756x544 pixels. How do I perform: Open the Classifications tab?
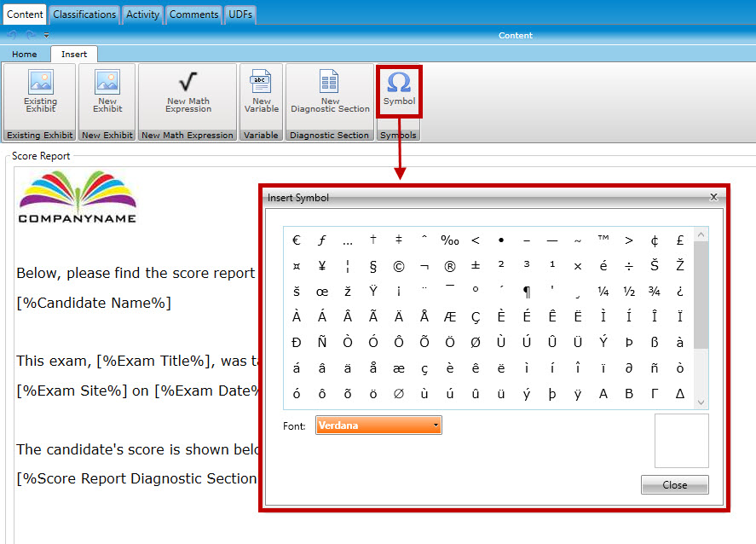click(x=84, y=14)
